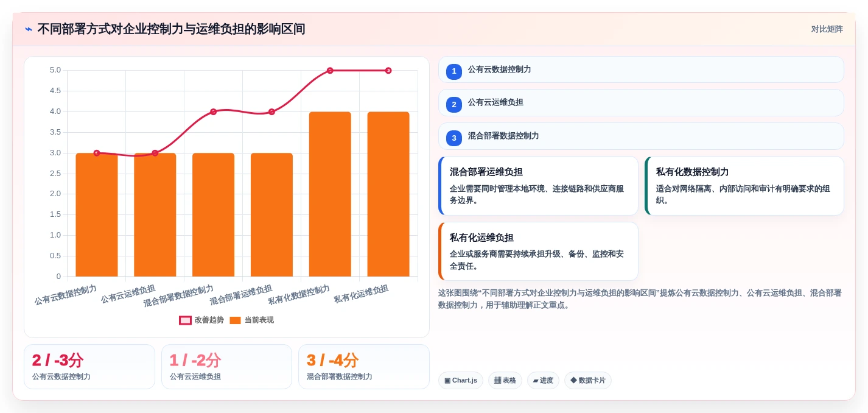This screenshot has width=868, height=413.
Task: Click the trend line point above 私有化数据控制力
Action: [x=330, y=71]
